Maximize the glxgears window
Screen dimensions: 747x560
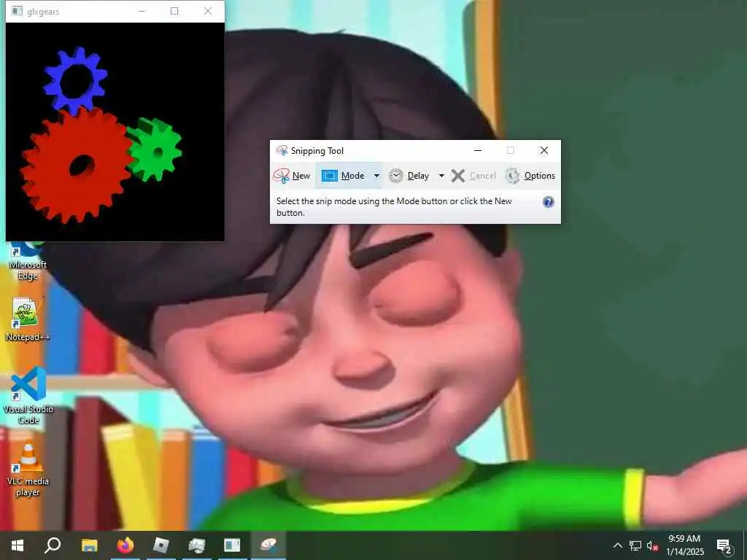tap(174, 11)
